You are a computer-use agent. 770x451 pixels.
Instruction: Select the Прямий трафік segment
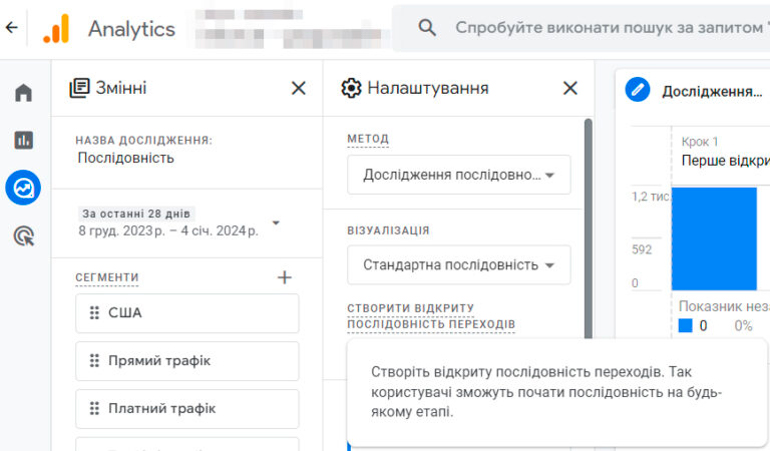click(187, 361)
